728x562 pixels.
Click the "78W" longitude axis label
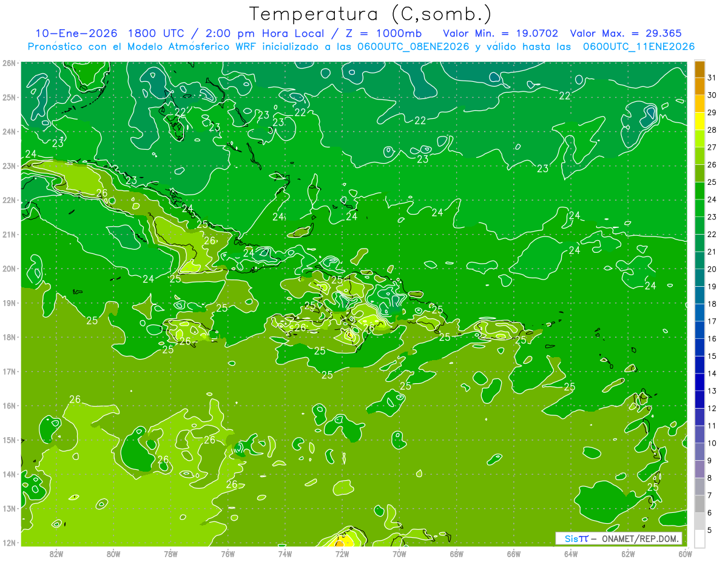click(x=170, y=553)
